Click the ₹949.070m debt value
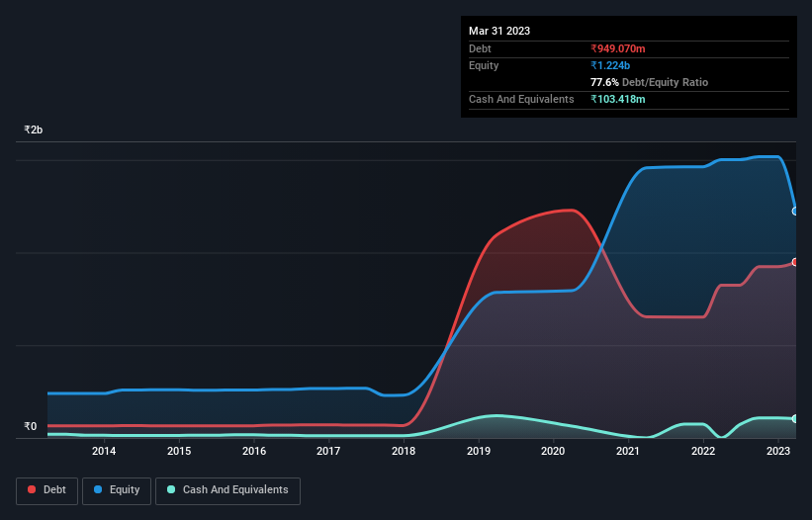Image resolution: width=812 pixels, height=520 pixels. (618, 48)
